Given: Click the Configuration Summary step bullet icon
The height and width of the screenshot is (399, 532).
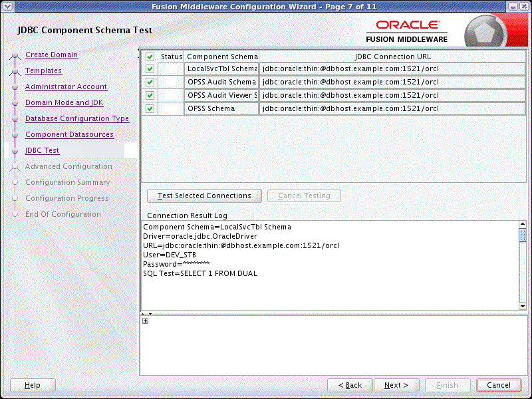Looking at the screenshot, I should pyautogui.click(x=15, y=182).
